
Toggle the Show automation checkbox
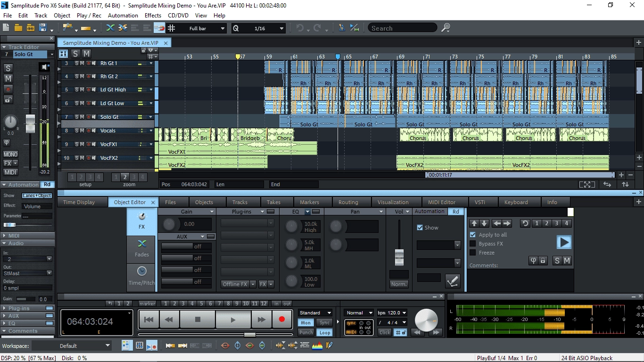(x=420, y=228)
